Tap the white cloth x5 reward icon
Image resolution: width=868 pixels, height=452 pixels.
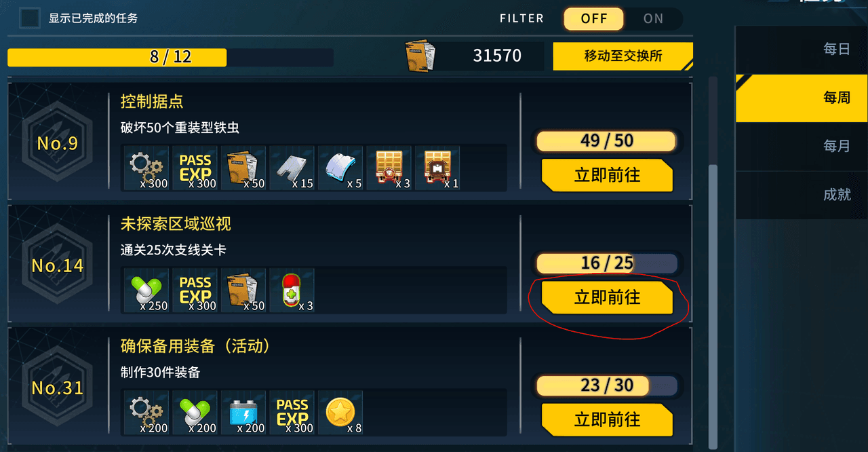(340, 168)
